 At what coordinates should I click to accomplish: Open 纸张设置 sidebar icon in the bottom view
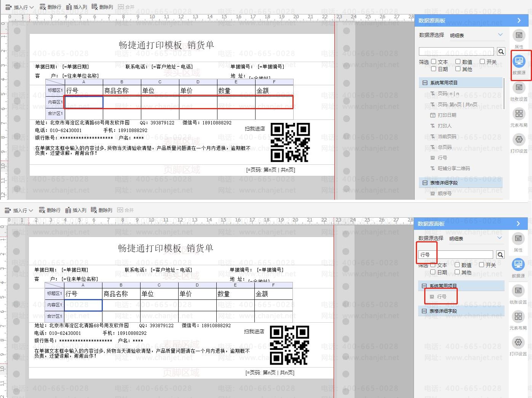[518, 291]
